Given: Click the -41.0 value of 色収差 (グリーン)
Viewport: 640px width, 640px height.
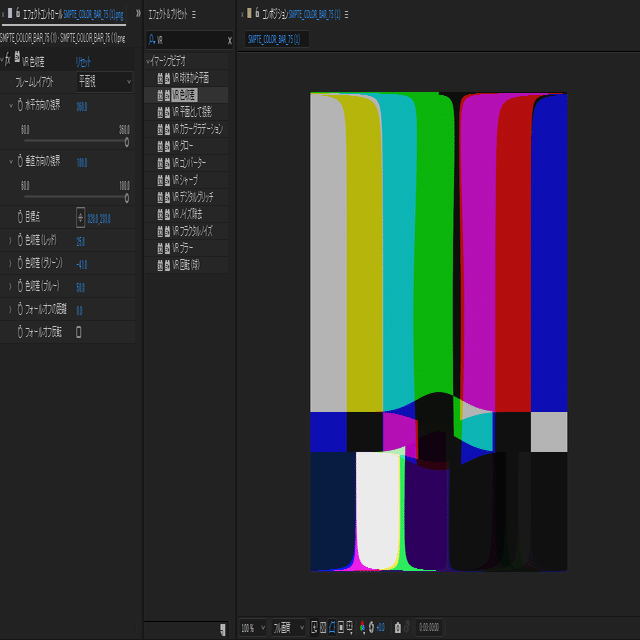Looking at the screenshot, I should (82, 264).
